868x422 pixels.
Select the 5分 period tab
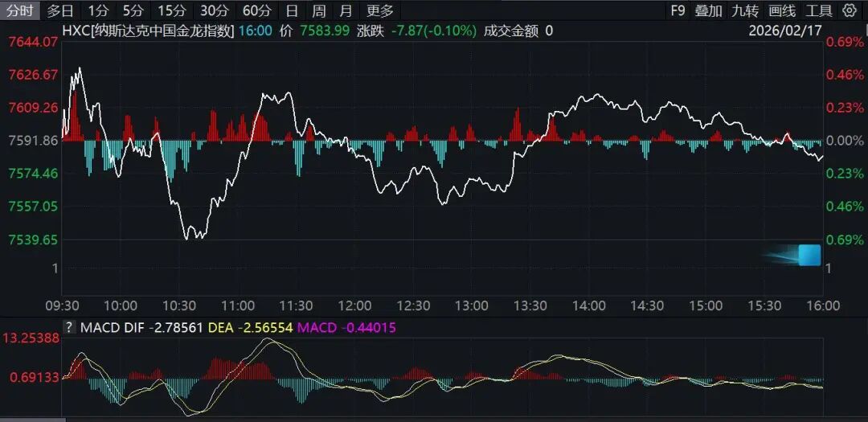point(133,10)
